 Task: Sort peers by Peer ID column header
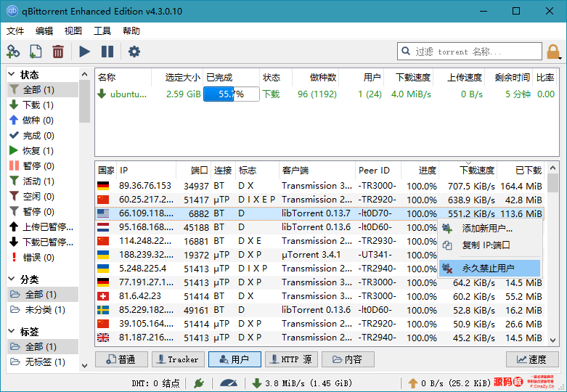[378, 171]
